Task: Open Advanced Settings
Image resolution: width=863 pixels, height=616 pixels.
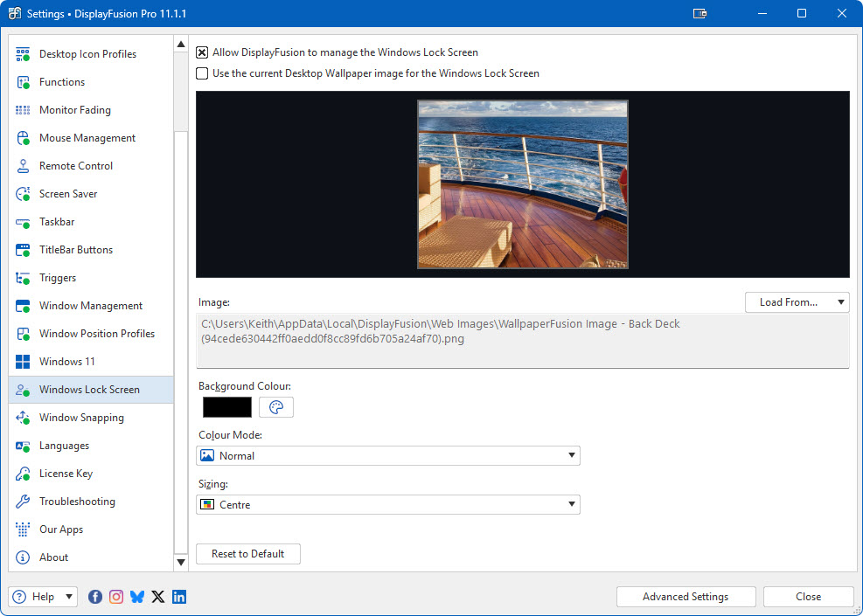Action: [x=686, y=597]
